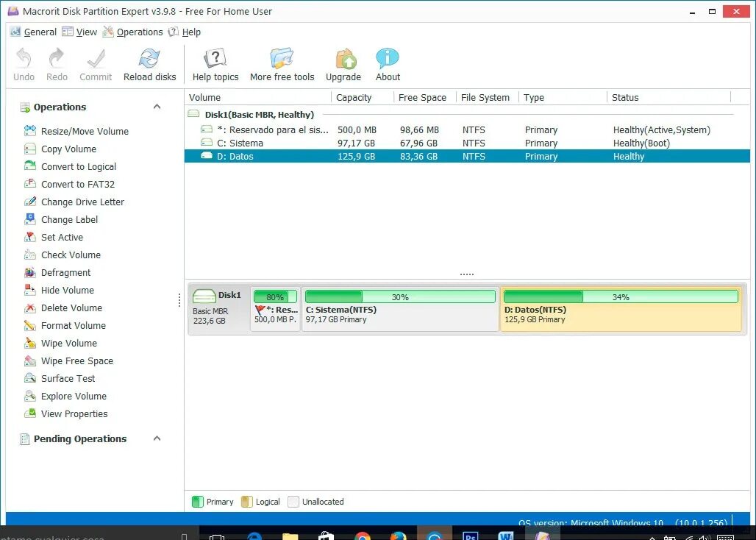Sort by the File System column header
Screen dimensions: 756x540
click(x=488, y=97)
